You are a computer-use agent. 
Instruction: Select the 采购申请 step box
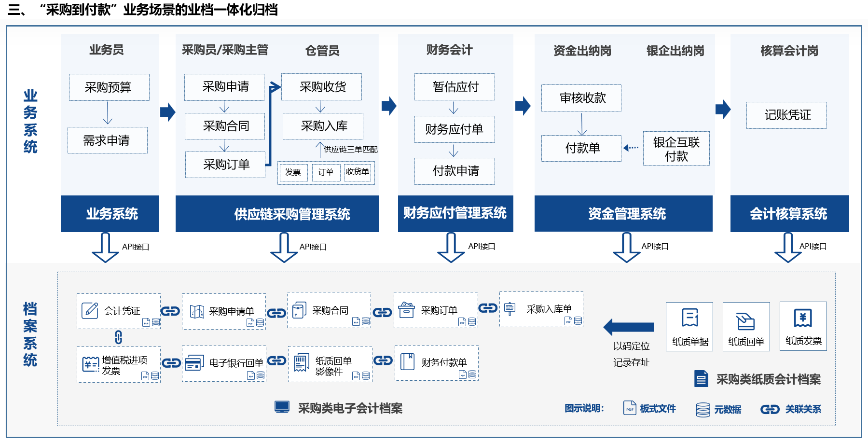pos(224,87)
